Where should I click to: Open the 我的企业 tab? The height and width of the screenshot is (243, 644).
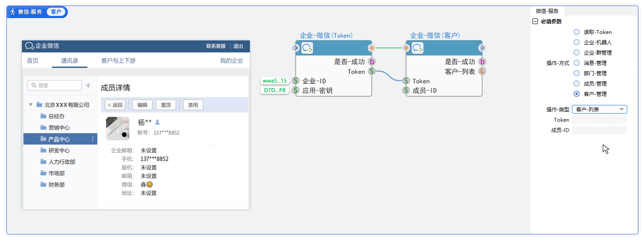(231, 61)
